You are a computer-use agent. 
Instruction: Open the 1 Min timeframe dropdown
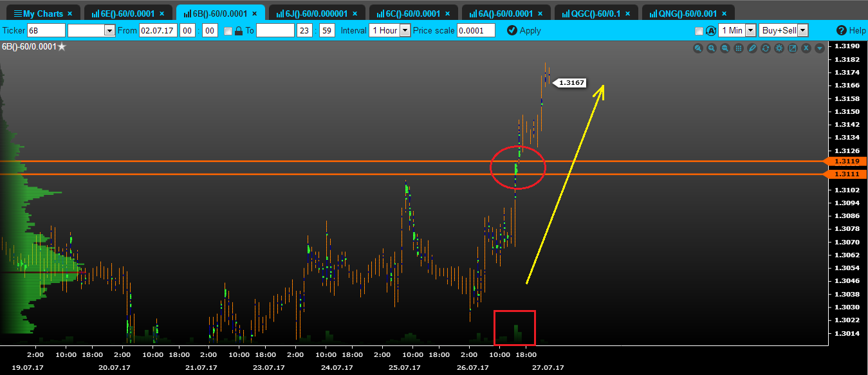[737, 30]
